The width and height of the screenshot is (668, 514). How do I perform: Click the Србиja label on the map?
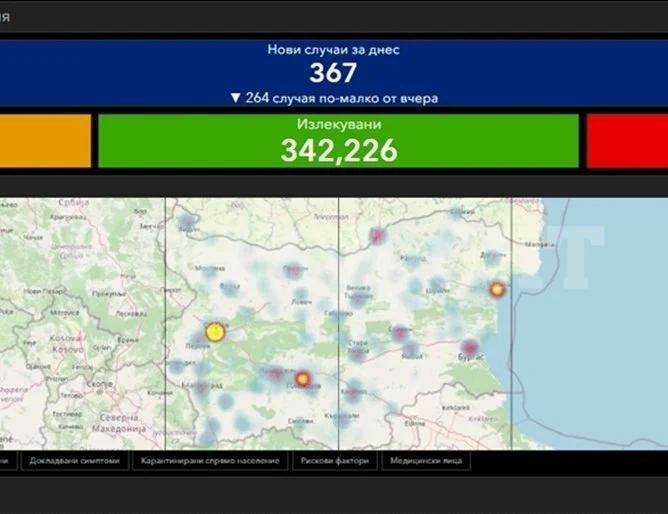click(74, 203)
